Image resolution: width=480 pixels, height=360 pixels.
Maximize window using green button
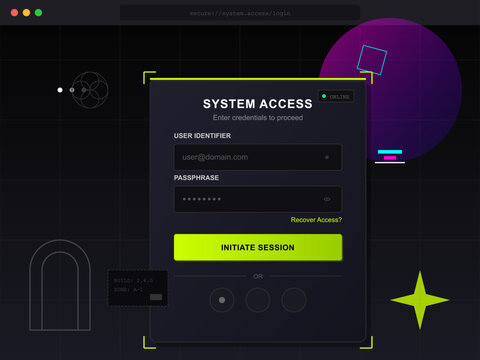(x=38, y=13)
